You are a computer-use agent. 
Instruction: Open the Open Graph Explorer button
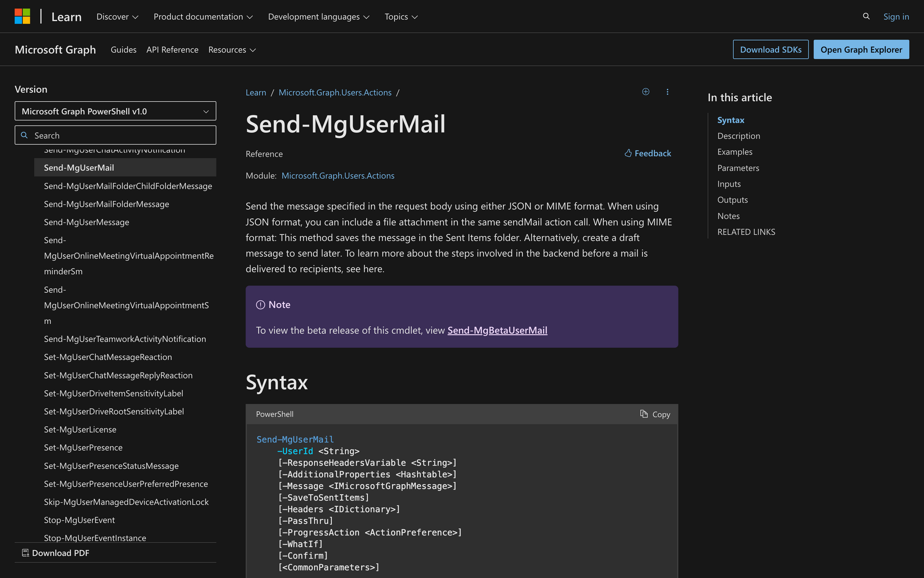tap(861, 49)
